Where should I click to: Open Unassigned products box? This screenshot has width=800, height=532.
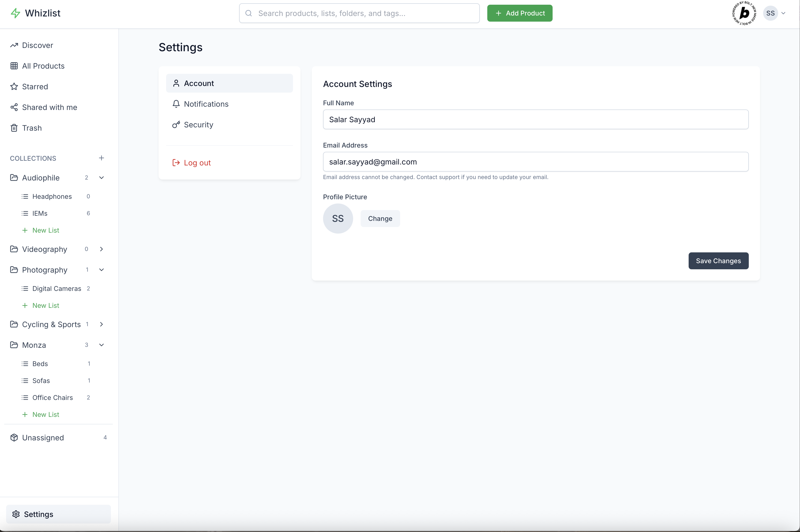pos(43,438)
